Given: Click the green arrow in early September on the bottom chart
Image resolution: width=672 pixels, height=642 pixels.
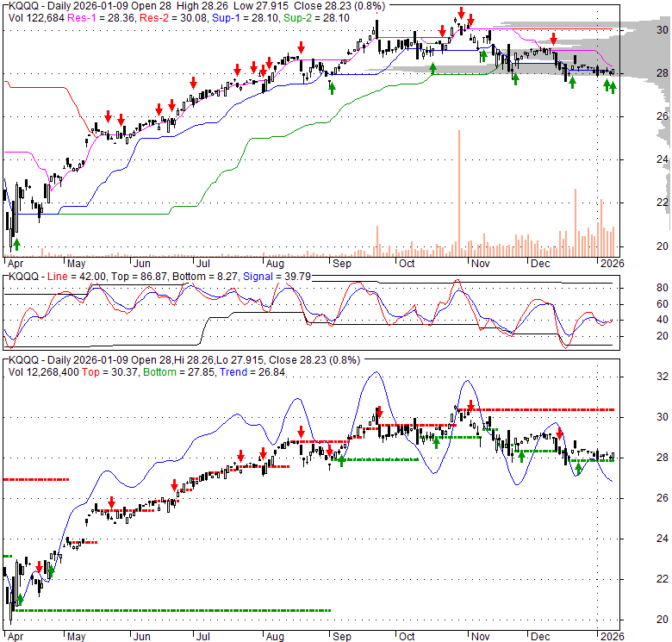Looking at the screenshot, I should (x=341, y=461).
